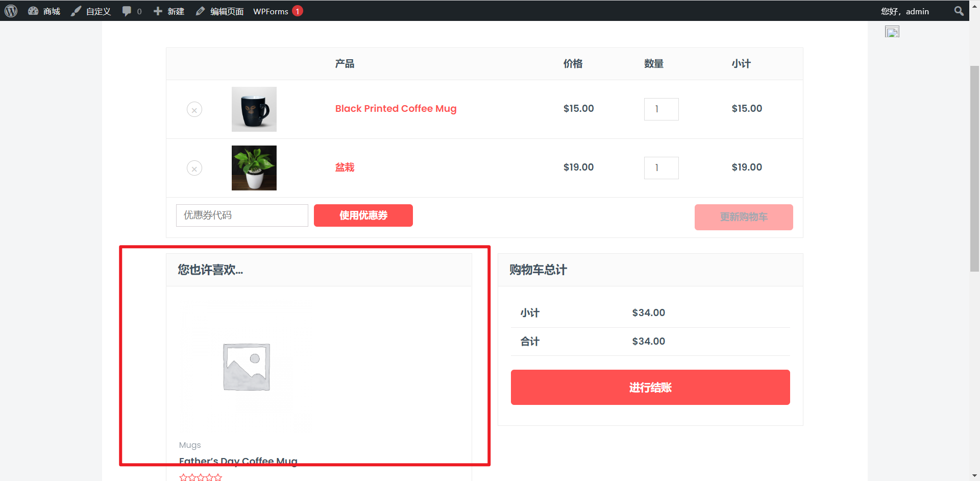Click the page vertical scrollbar

974,169
